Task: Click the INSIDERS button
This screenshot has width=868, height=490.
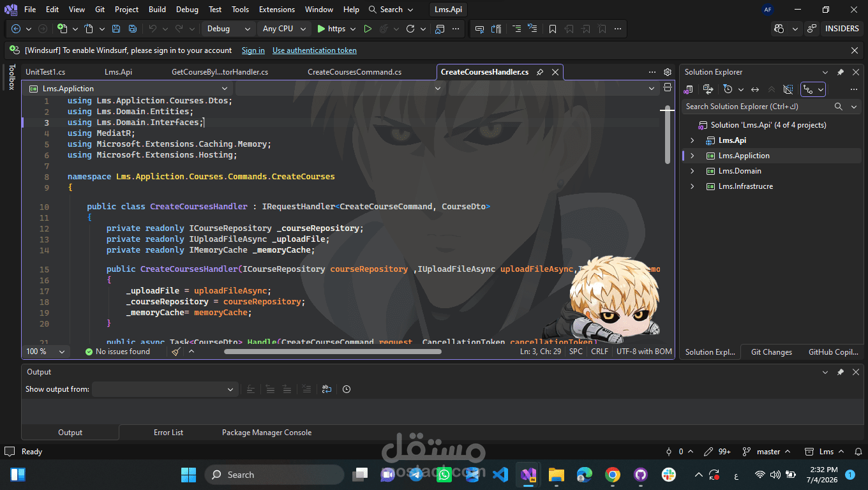Action: pos(842,29)
